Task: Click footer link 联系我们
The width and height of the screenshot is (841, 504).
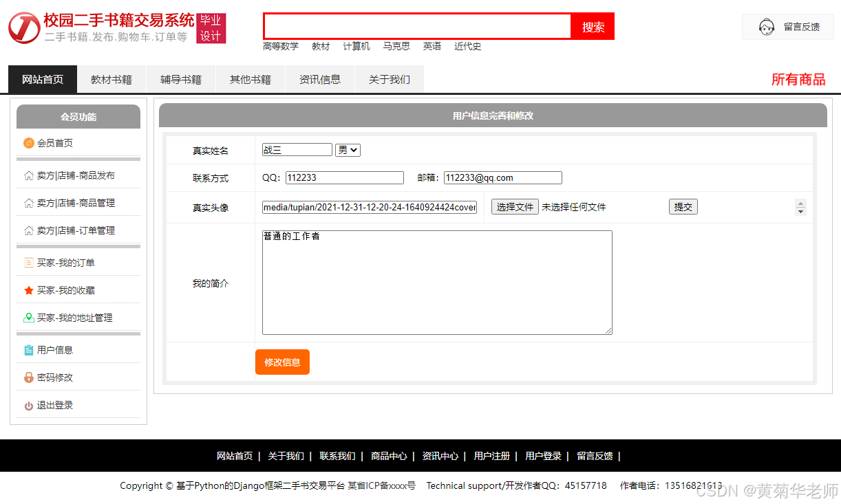Action: click(337, 456)
